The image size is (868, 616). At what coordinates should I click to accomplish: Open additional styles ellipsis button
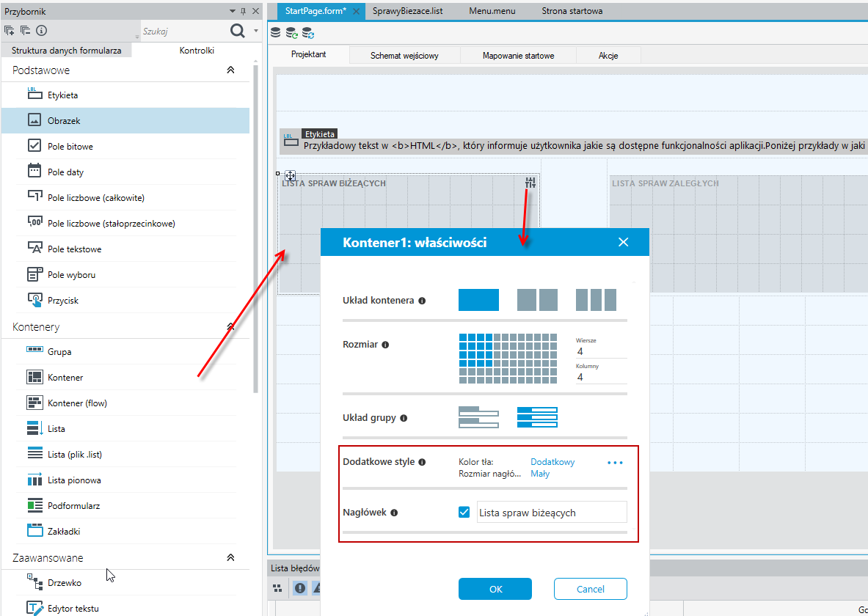[615, 463]
